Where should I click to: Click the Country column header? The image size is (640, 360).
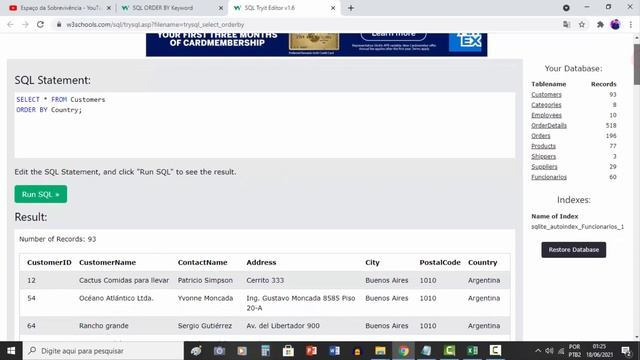click(482, 262)
